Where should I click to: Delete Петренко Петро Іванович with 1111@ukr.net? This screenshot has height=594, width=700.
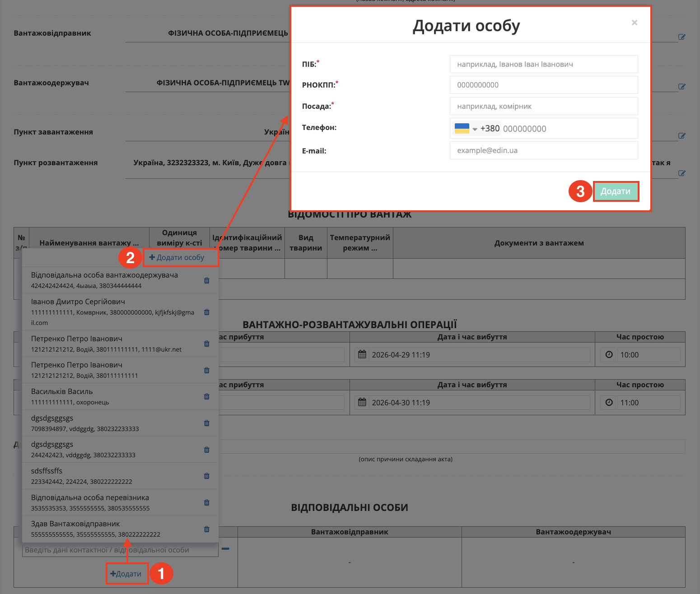point(207,343)
